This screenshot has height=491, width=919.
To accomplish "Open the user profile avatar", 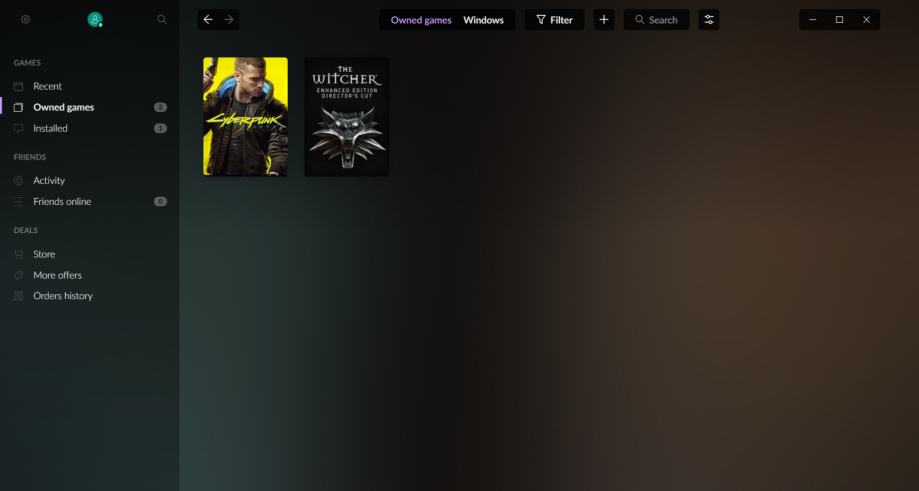I will point(95,19).
